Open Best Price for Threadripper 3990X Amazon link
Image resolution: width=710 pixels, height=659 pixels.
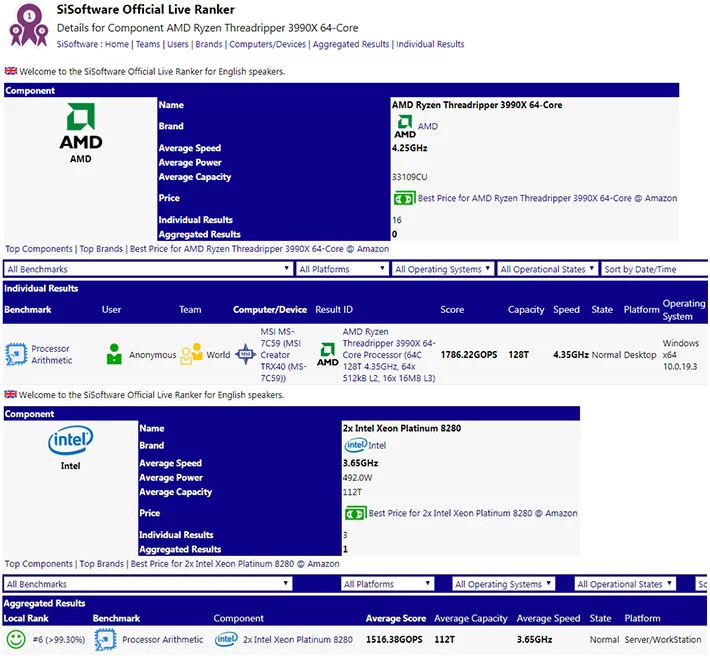547,198
